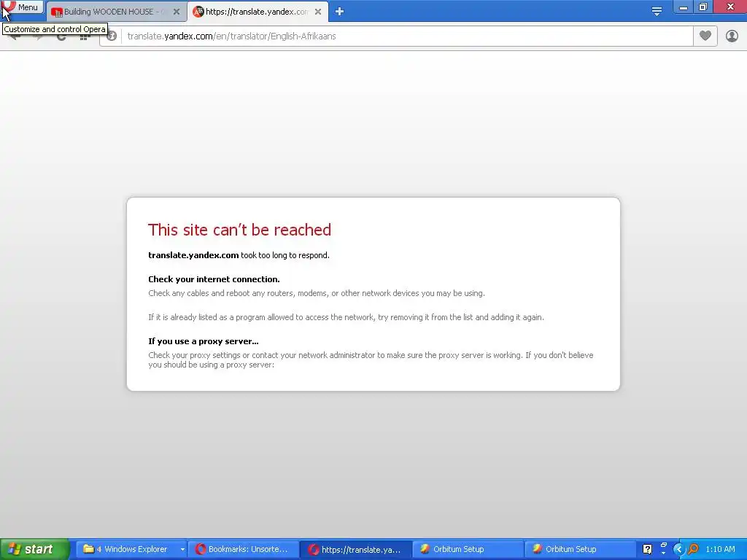The image size is (747, 560).
Task: Restore the language bar via small window icon
Action: click(663, 545)
